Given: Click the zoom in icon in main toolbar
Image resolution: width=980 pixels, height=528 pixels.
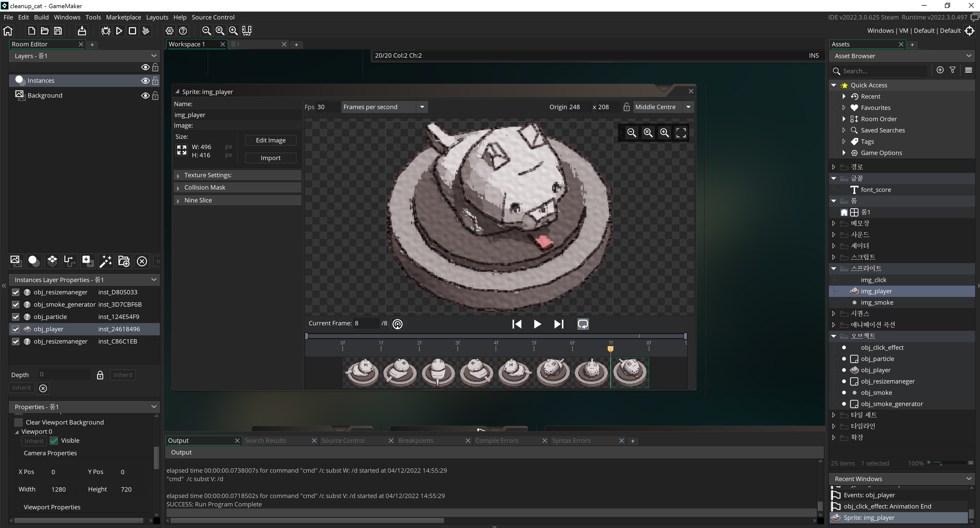Looking at the screenshot, I should pyautogui.click(x=233, y=31).
